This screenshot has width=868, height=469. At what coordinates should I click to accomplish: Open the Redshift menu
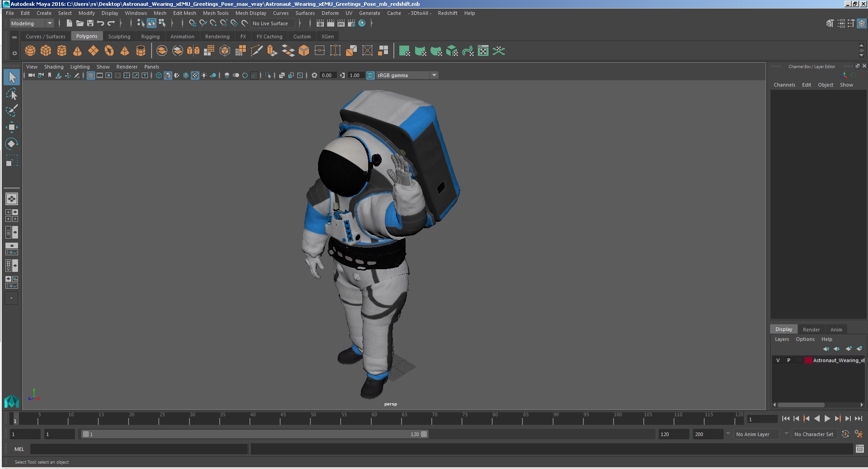[x=448, y=13]
